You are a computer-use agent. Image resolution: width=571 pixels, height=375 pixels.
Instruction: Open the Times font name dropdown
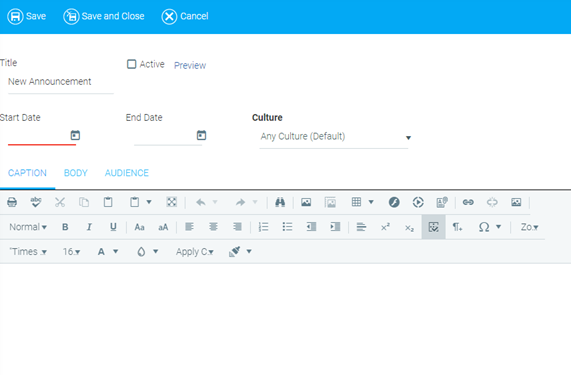(x=28, y=252)
